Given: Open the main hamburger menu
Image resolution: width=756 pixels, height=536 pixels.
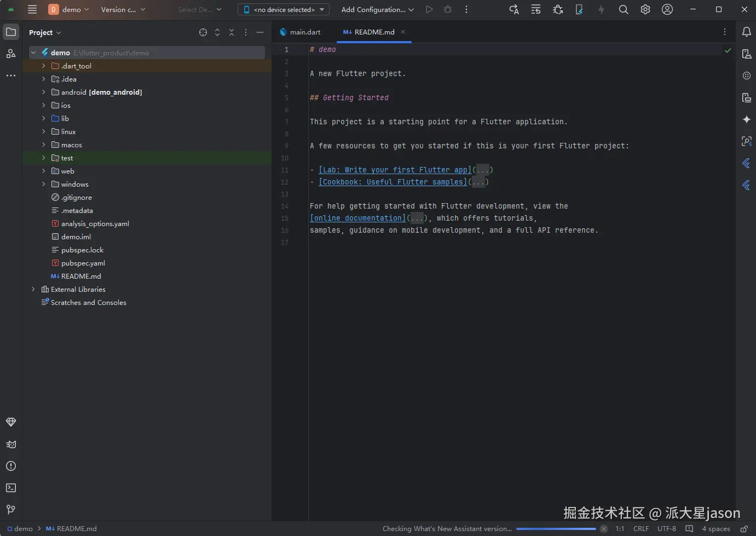Looking at the screenshot, I should pyautogui.click(x=32, y=9).
